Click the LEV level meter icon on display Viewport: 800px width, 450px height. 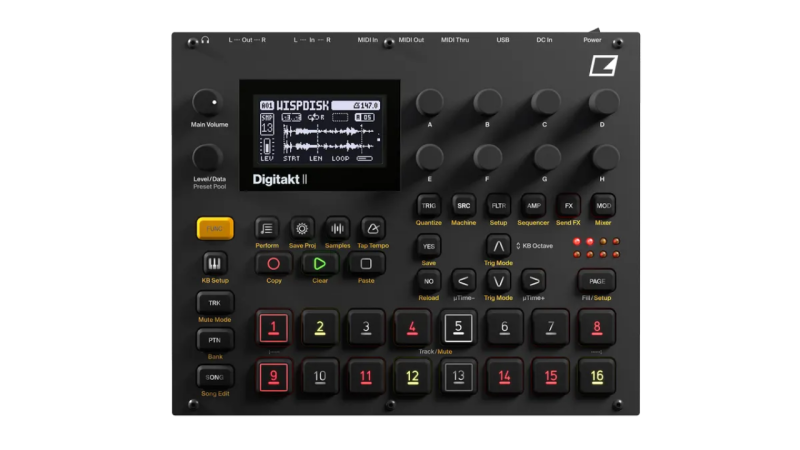(266, 146)
